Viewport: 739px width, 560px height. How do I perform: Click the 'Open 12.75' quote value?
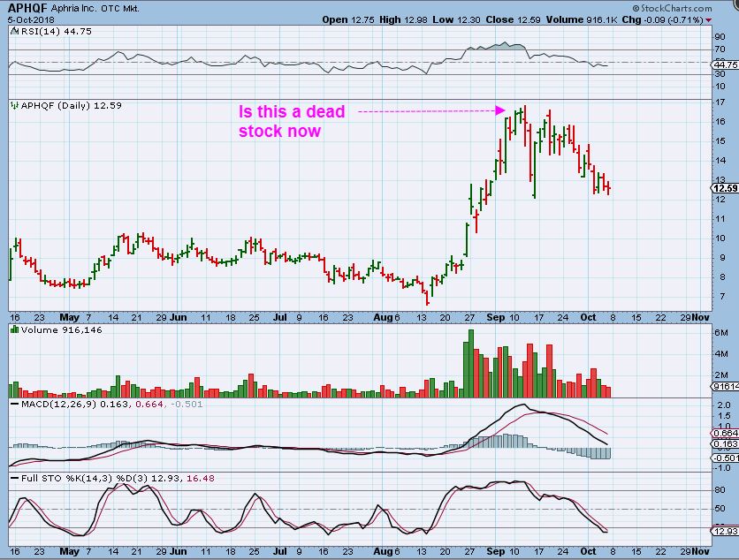(348, 19)
